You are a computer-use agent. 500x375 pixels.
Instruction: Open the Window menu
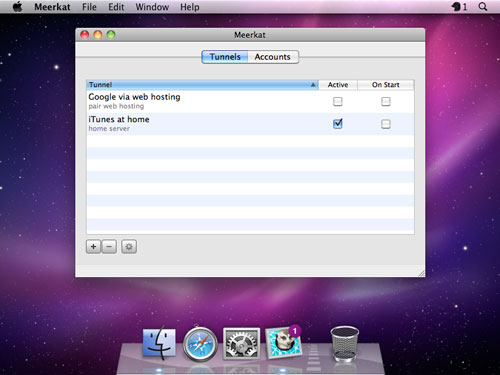(x=152, y=7)
